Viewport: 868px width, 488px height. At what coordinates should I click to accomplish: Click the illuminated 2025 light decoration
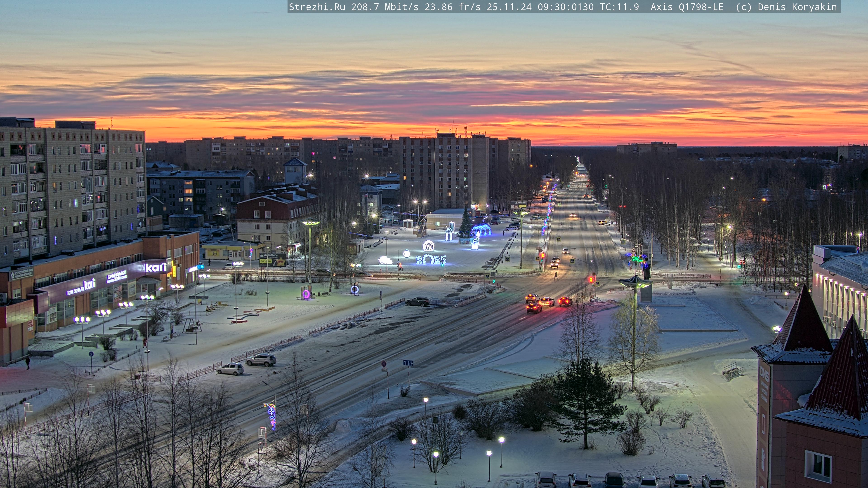coord(431,259)
